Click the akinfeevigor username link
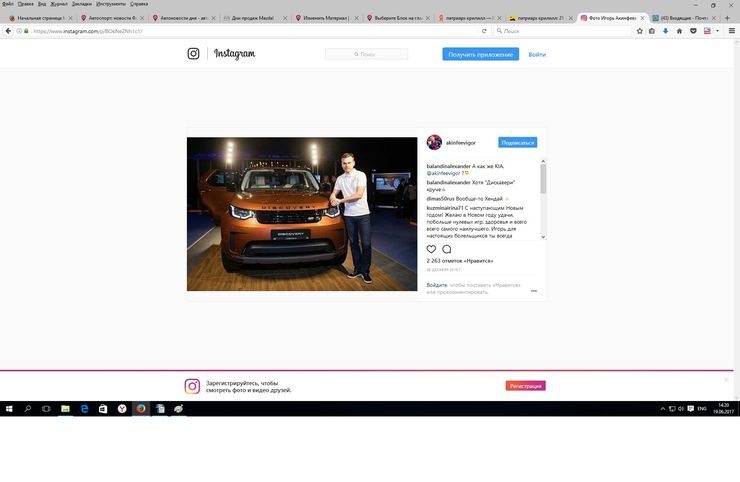The image size is (740, 482). point(461,143)
